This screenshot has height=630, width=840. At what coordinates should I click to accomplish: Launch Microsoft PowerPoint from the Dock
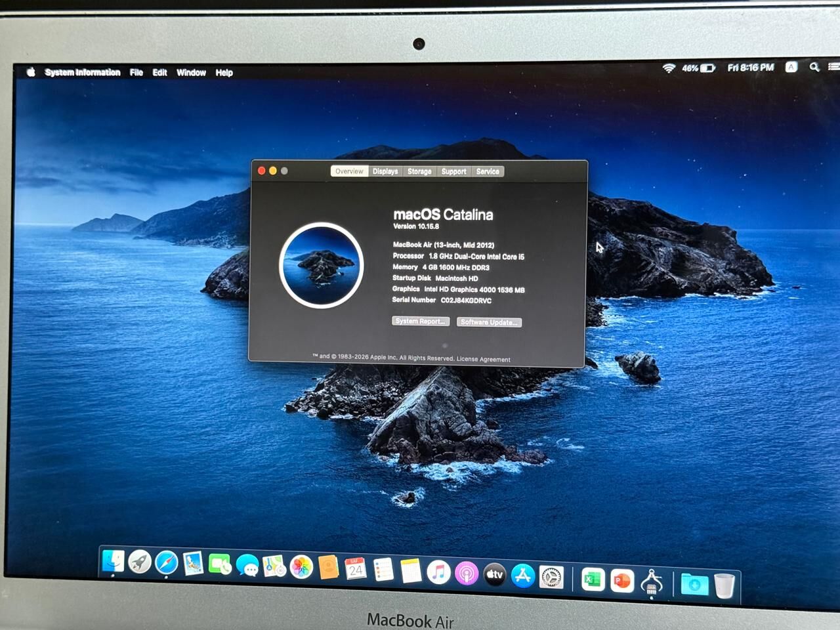click(x=621, y=580)
